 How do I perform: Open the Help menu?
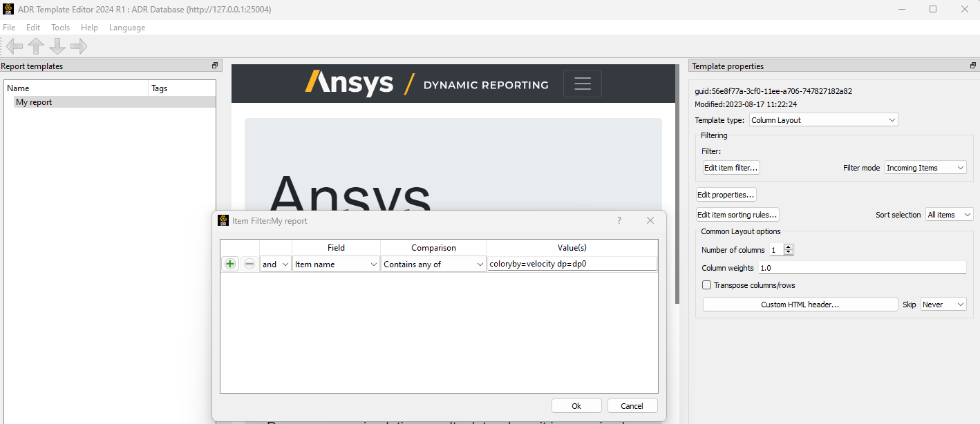89,28
